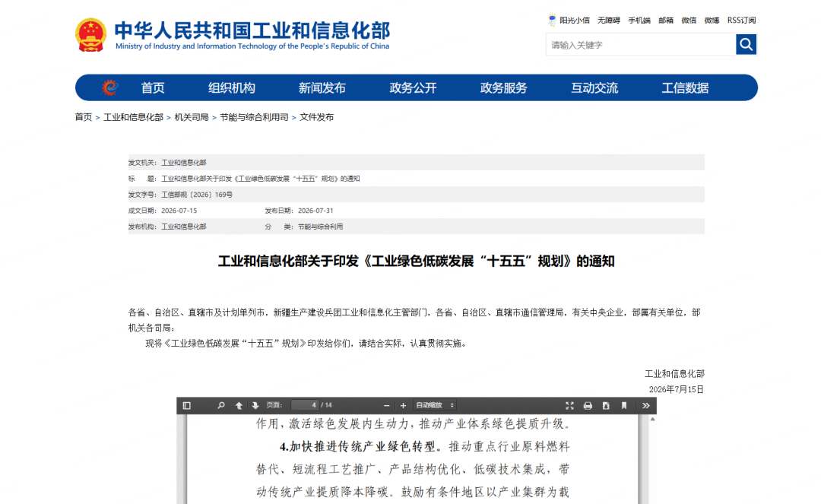This screenshot has height=504, width=821.
Task: Open the 政务公开 navigation menu
Action: click(413, 87)
